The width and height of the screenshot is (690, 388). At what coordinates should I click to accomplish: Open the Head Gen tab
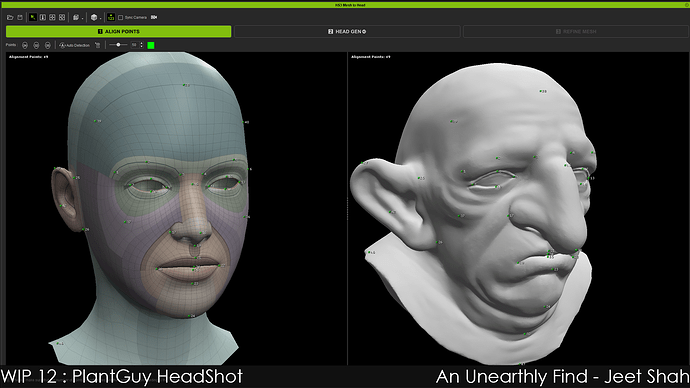click(347, 32)
